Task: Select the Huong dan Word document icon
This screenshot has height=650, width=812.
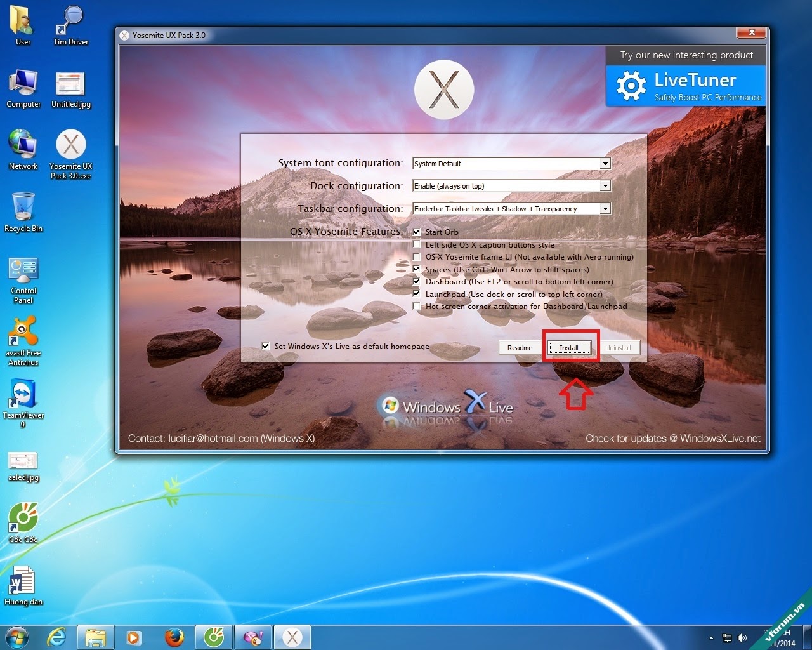Action: [23, 585]
